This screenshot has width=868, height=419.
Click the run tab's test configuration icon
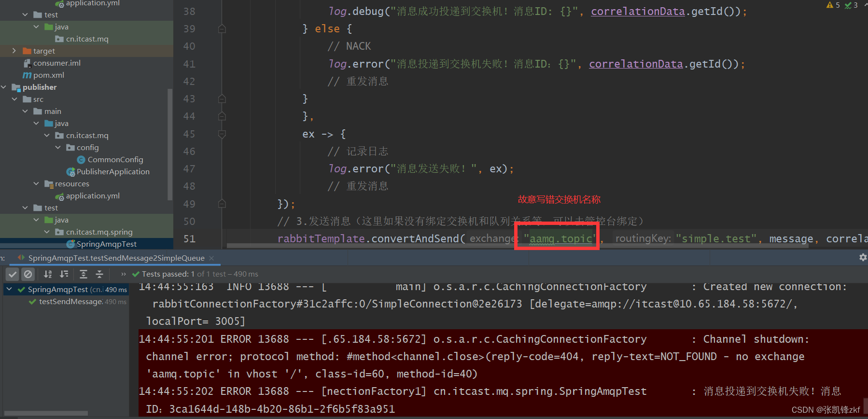(21, 258)
